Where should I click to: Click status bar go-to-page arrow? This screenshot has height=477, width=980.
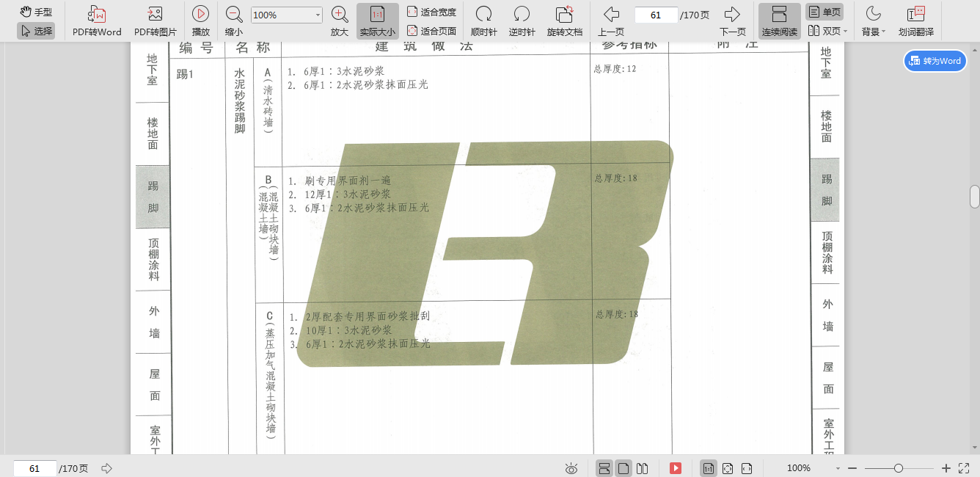pos(106,468)
